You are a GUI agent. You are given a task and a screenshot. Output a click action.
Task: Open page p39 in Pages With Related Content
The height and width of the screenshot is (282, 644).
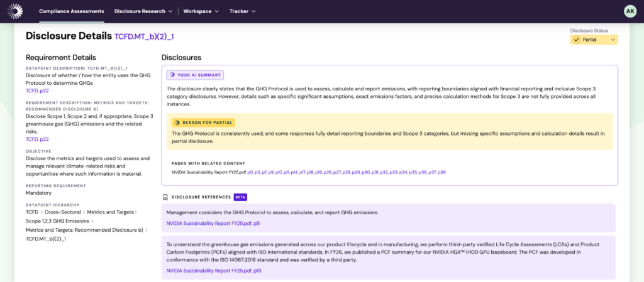coord(441,172)
